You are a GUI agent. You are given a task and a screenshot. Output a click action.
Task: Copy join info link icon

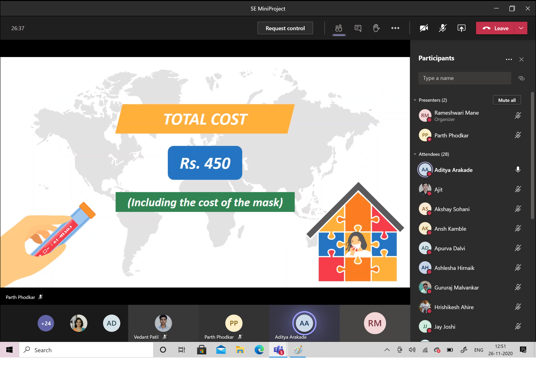click(521, 78)
